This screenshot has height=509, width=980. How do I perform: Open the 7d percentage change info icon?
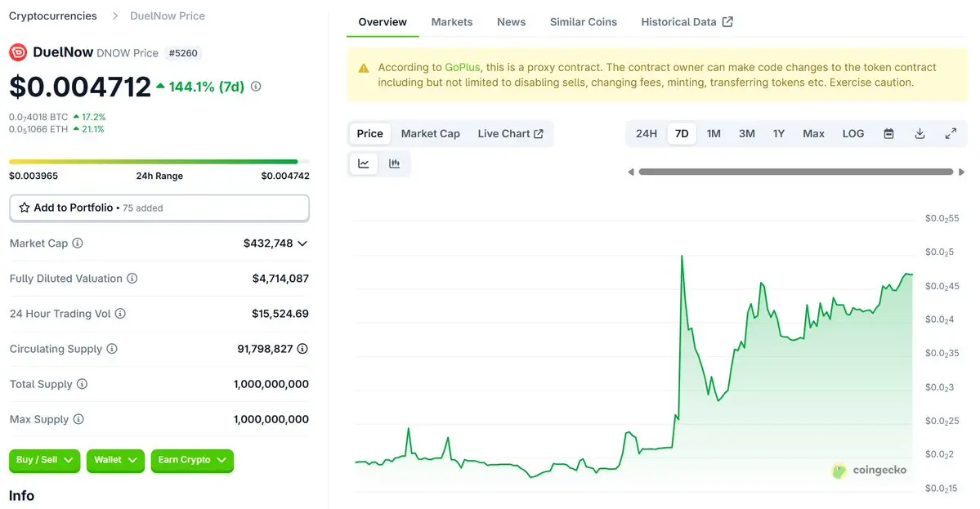256,87
